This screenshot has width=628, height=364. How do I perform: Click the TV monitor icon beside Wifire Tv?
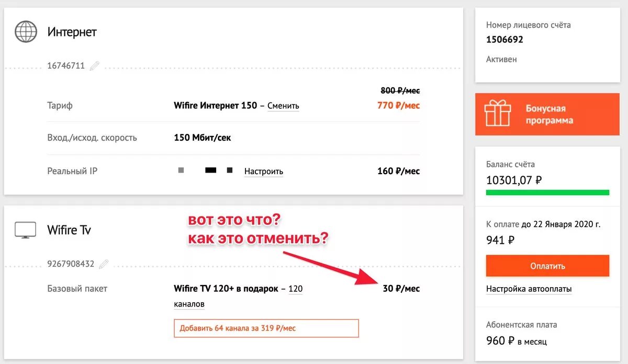click(x=25, y=230)
